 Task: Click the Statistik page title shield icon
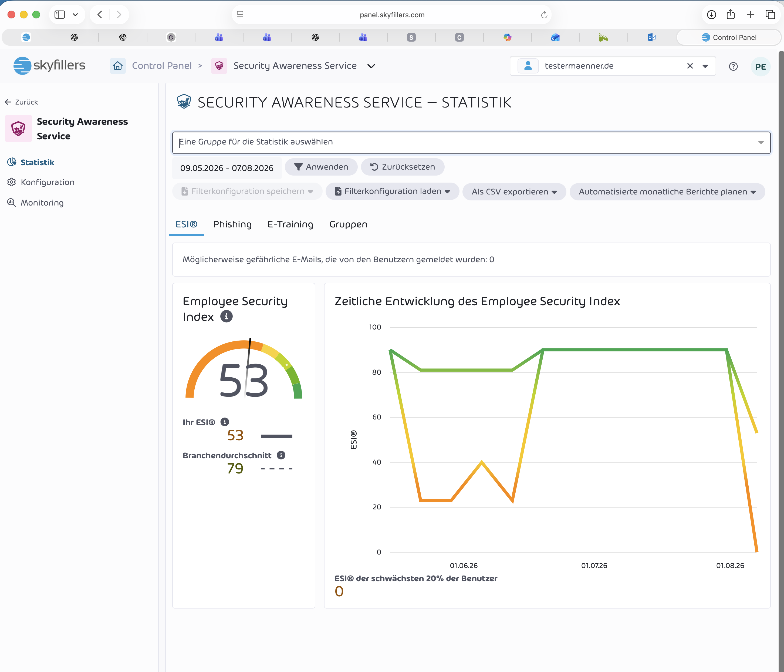184,102
